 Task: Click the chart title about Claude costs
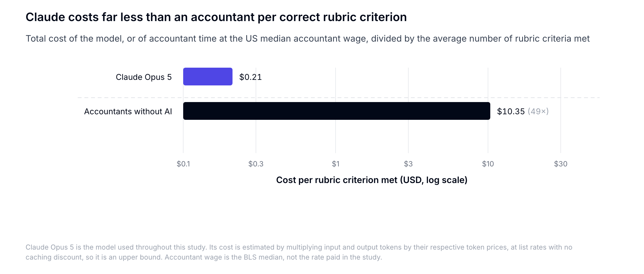(x=216, y=17)
